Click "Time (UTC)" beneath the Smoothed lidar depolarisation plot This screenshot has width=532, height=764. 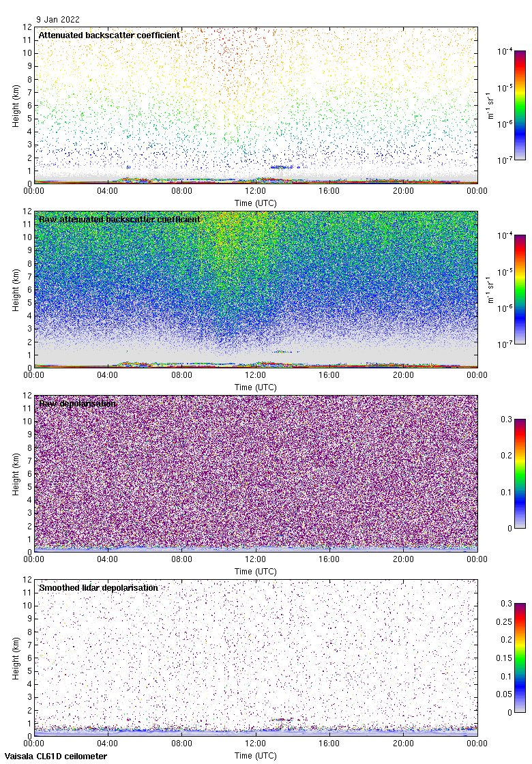tap(255, 756)
